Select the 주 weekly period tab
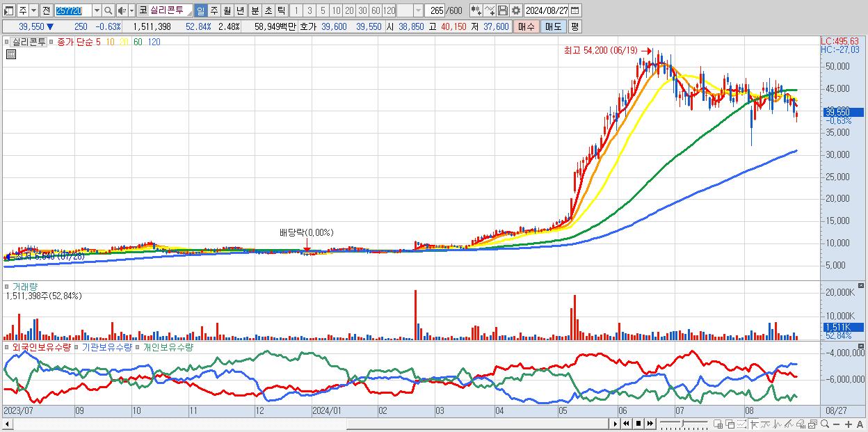The width and height of the screenshot is (868, 432). [x=214, y=10]
